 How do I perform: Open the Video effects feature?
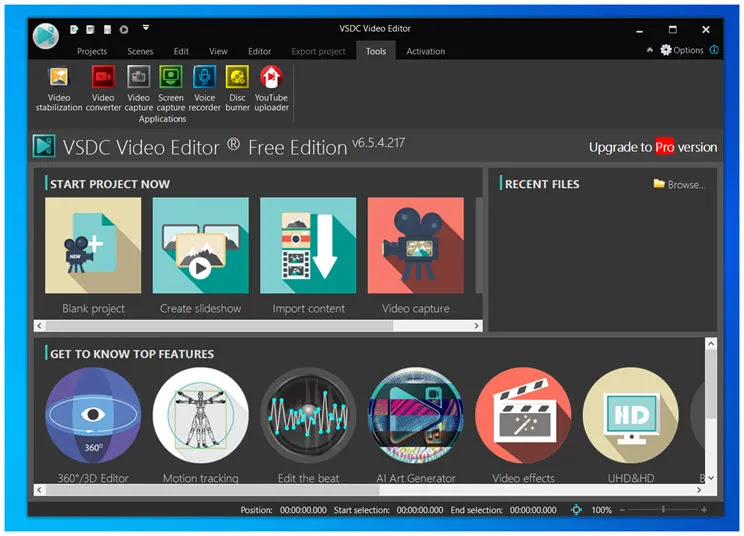(523, 425)
